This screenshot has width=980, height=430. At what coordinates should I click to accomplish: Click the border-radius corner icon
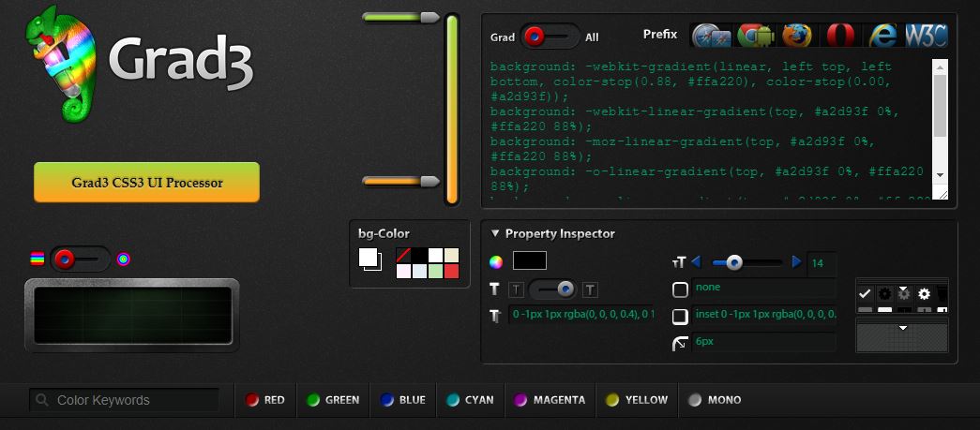[680, 343]
